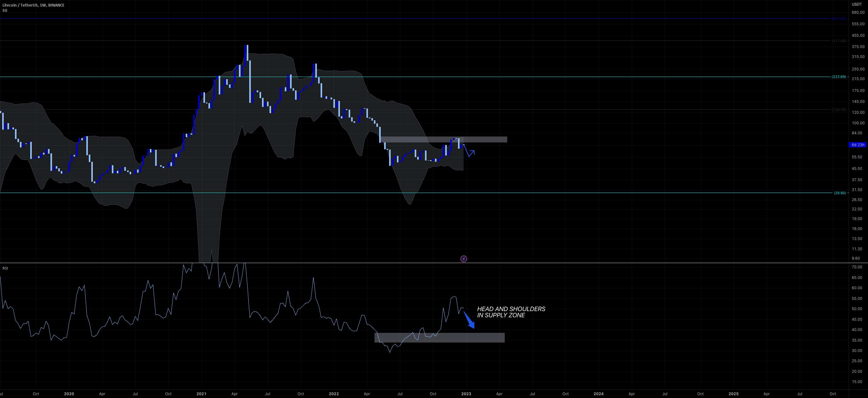
Task: Click the 2022 label on time axis
Action: click(x=334, y=394)
